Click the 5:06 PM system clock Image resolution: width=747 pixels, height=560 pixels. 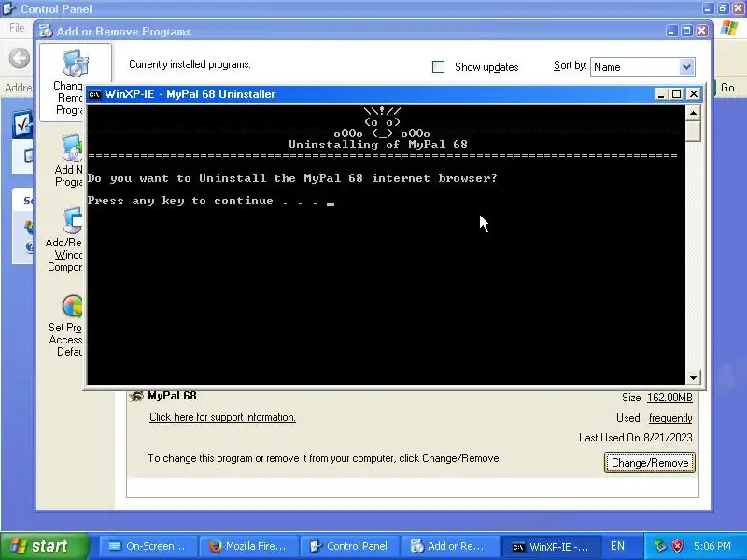[712, 546]
